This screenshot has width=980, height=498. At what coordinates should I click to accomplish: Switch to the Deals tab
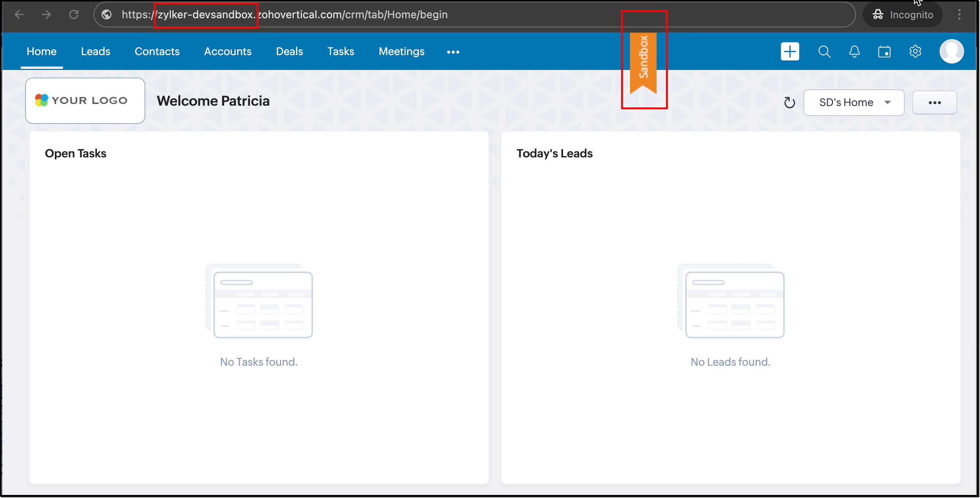click(x=289, y=51)
